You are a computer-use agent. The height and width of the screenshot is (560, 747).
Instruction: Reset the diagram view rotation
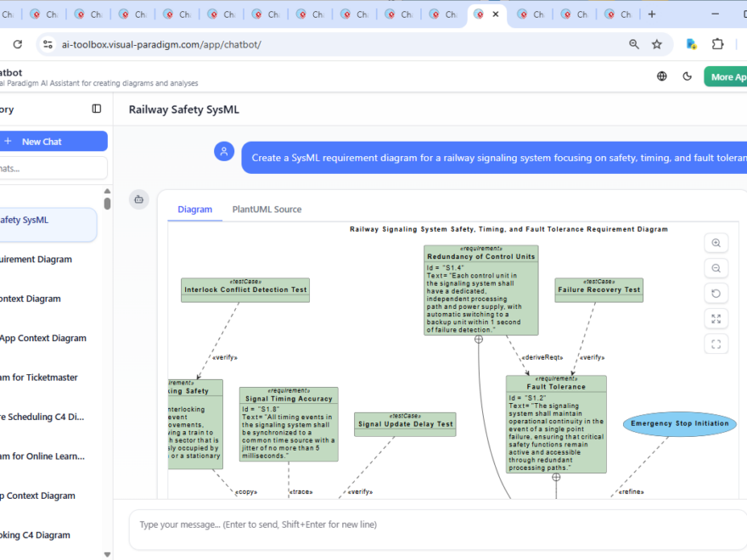click(716, 294)
